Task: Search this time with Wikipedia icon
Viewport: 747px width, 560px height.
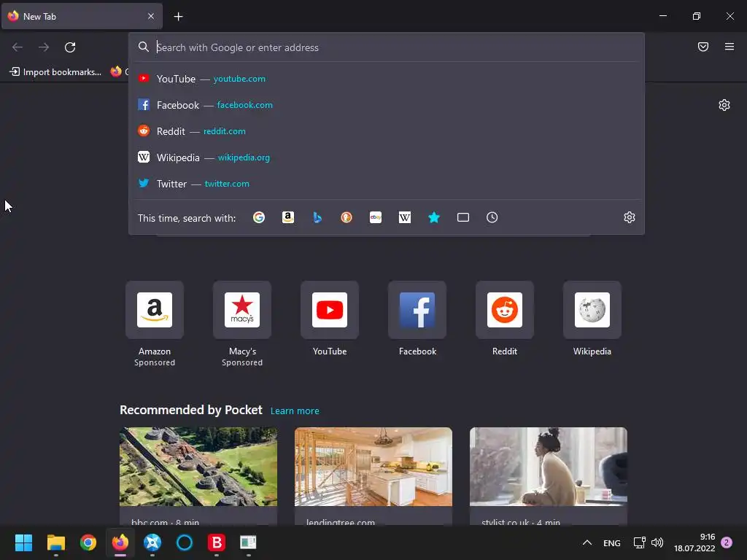Action: (404, 217)
